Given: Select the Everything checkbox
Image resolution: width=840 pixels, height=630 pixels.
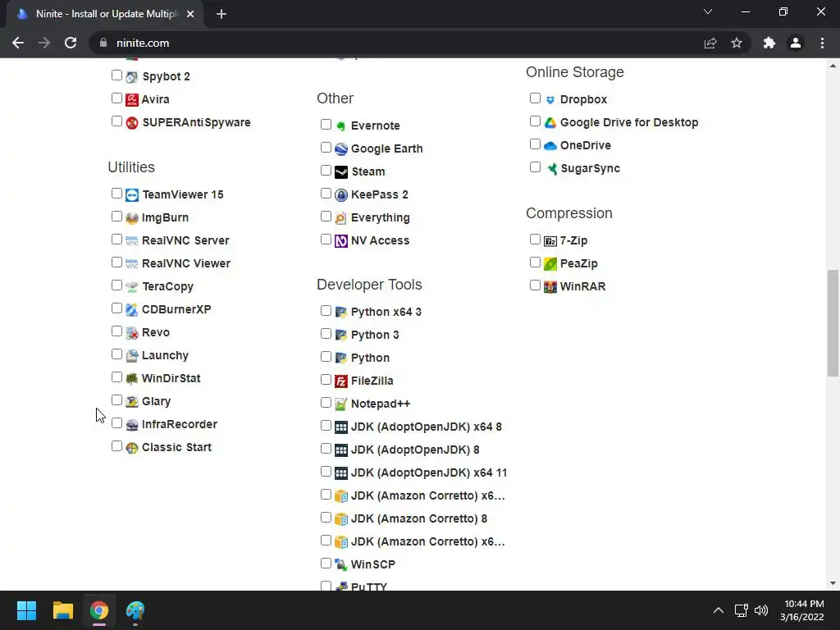Looking at the screenshot, I should pos(326,217).
